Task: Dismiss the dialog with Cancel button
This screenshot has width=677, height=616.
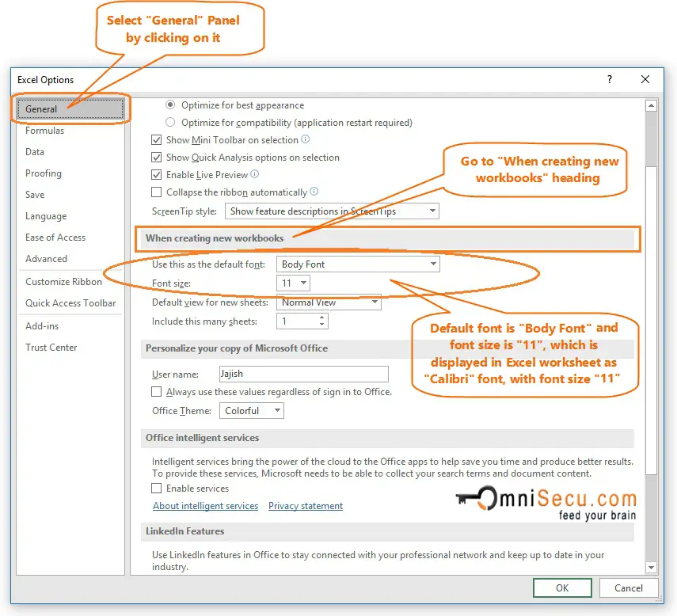Action: 629,588
